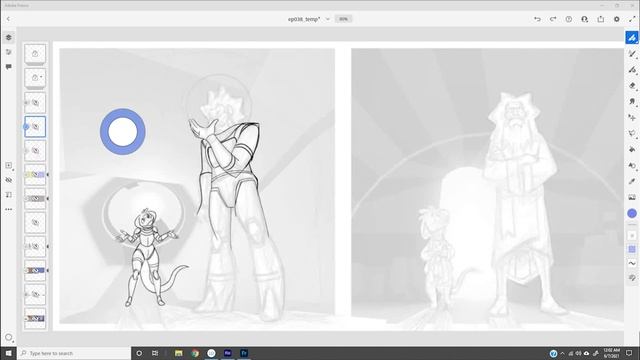640x360 pixels.
Task: Select the Vector Brush tool
Action: pos(632,70)
